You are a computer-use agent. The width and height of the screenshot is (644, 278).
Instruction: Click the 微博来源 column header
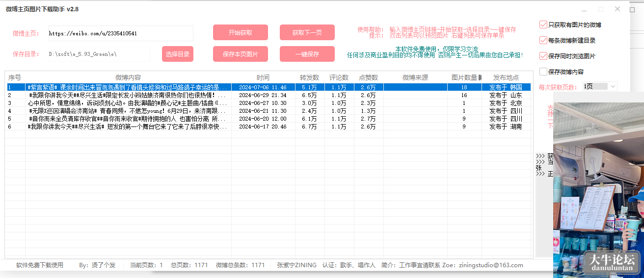pos(415,77)
